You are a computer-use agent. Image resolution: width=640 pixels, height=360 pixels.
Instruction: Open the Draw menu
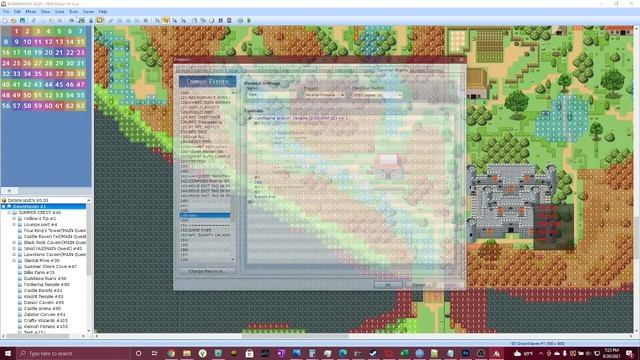45,12
